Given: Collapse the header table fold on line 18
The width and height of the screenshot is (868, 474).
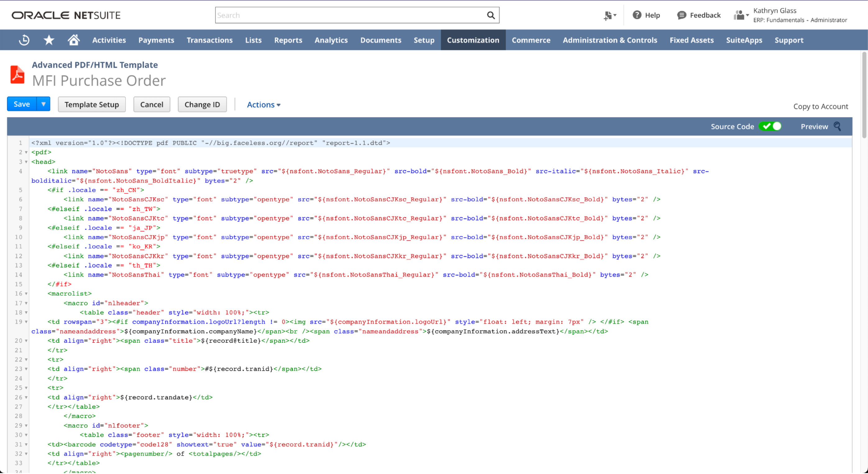Looking at the screenshot, I should pos(26,312).
